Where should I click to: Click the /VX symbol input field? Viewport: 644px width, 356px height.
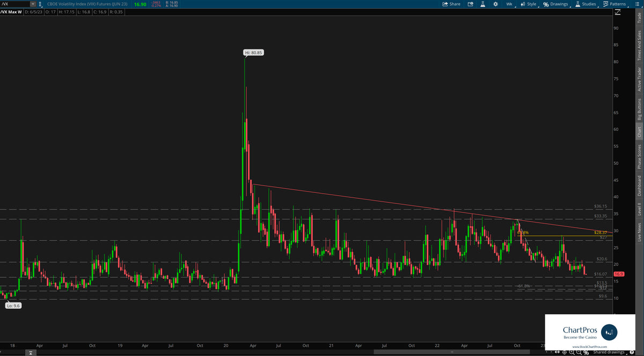(x=15, y=3)
